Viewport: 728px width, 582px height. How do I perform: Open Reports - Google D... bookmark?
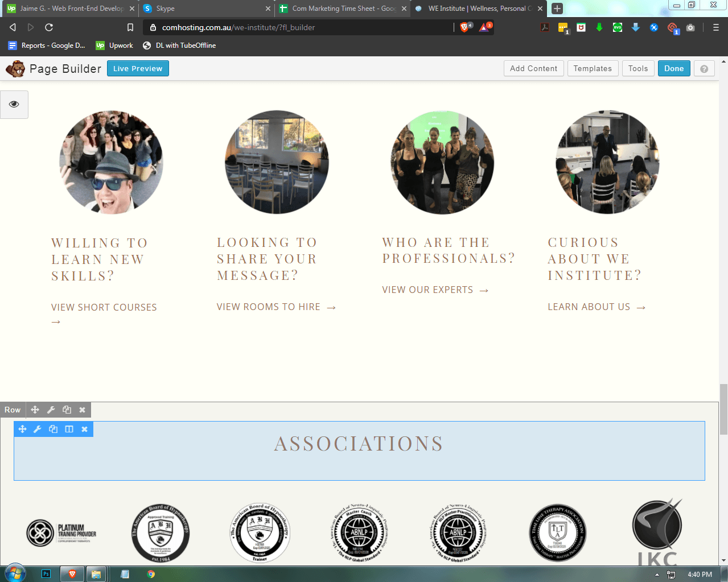click(47, 46)
